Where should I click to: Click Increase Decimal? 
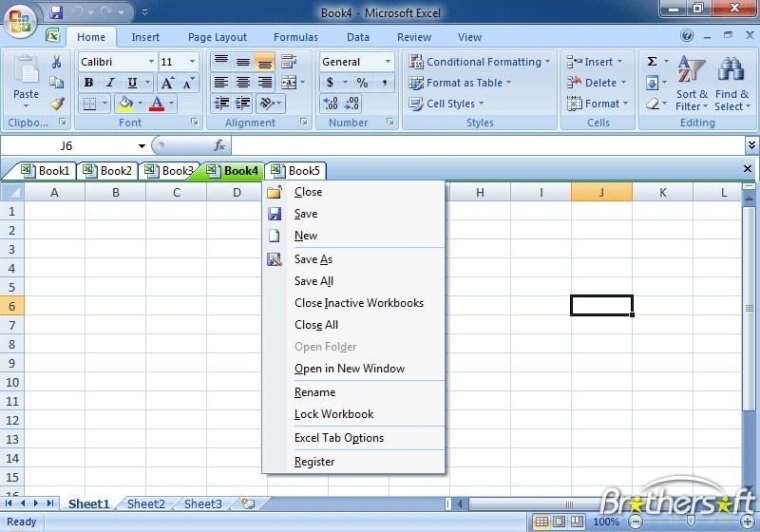(x=330, y=104)
